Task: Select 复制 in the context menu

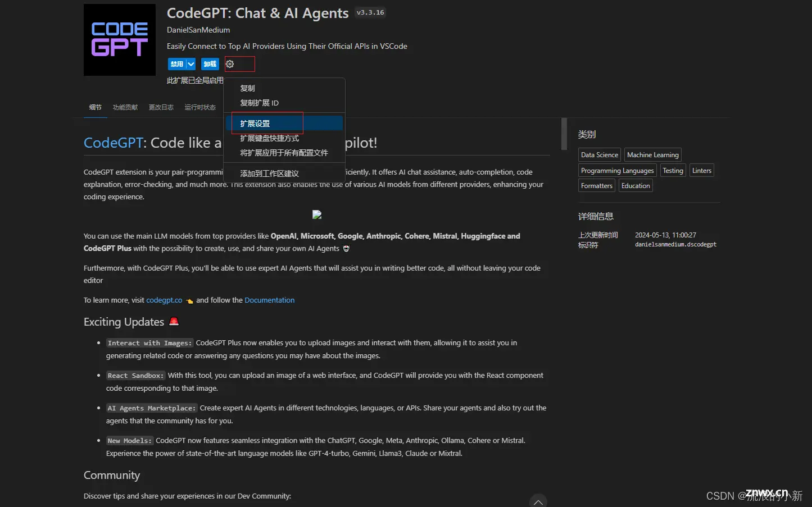Action: 284,88
